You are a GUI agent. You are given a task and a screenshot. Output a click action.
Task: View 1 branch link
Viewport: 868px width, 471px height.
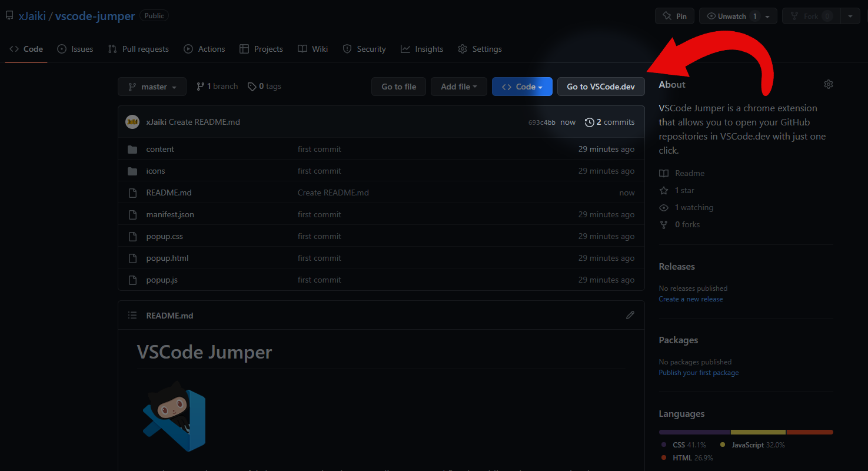click(217, 87)
